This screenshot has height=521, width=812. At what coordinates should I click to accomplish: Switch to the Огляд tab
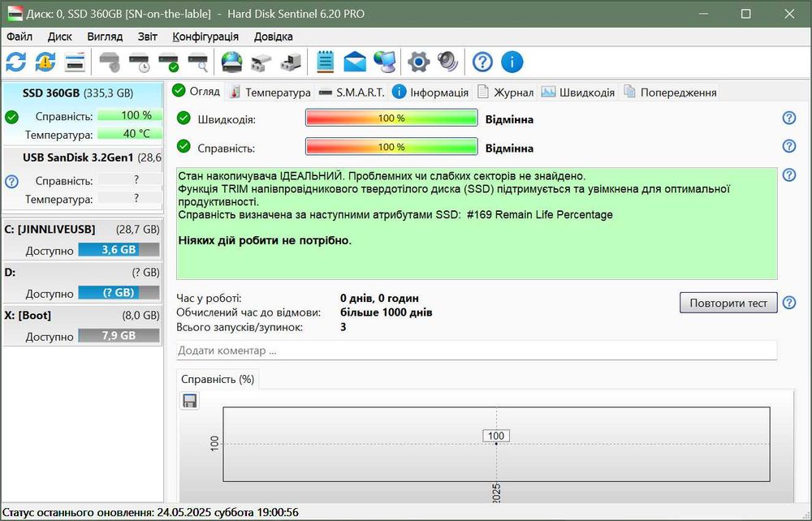click(197, 92)
